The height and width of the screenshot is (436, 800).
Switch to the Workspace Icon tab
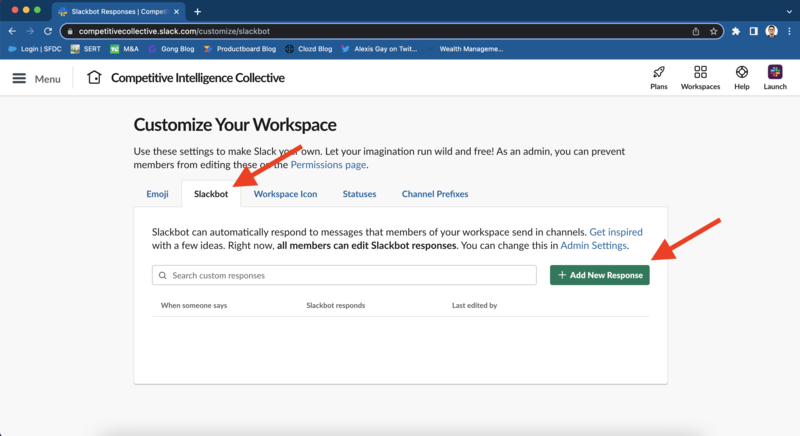285,193
